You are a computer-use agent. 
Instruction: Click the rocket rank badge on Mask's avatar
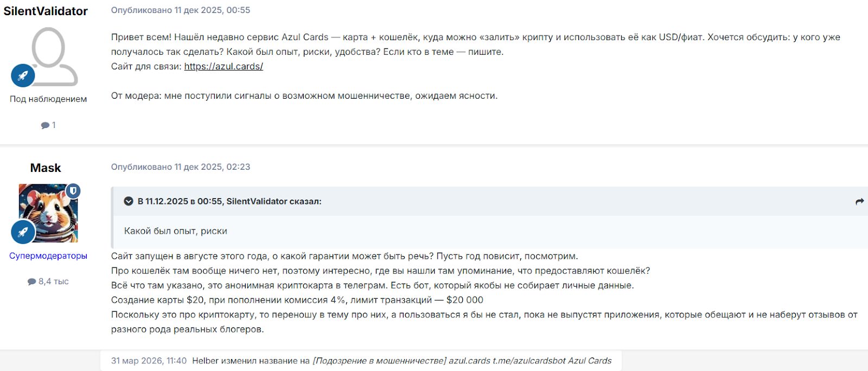click(x=23, y=232)
